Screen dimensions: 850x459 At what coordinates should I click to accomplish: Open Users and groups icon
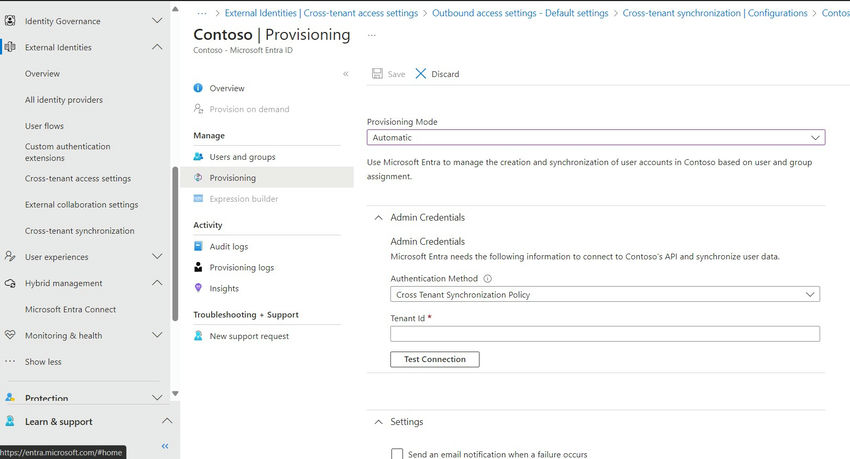tap(199, 157)
